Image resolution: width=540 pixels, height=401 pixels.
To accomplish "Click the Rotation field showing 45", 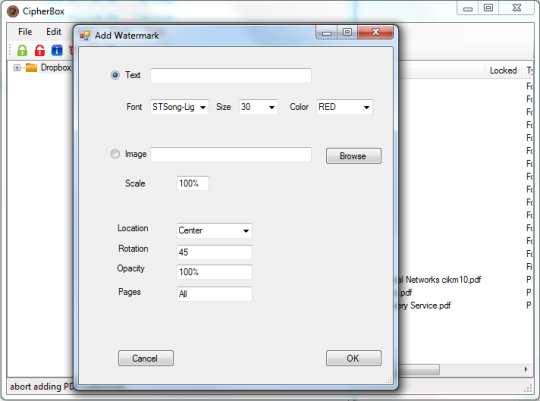I will [215, 252].
